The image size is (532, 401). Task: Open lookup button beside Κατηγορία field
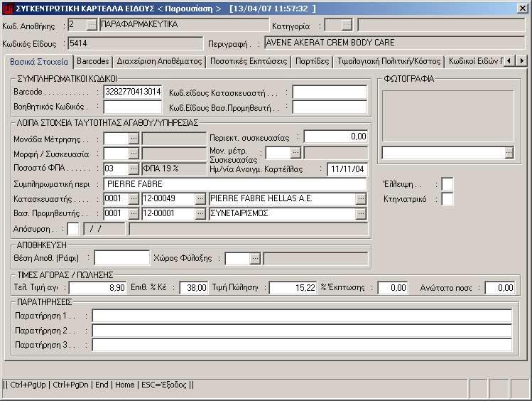[347, 25]
